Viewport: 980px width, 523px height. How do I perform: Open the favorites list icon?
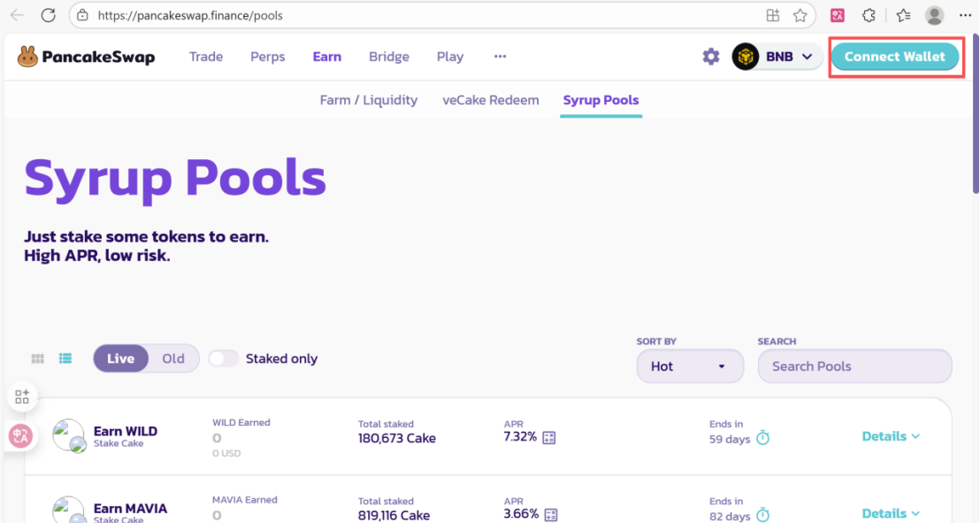pos(903,15)
